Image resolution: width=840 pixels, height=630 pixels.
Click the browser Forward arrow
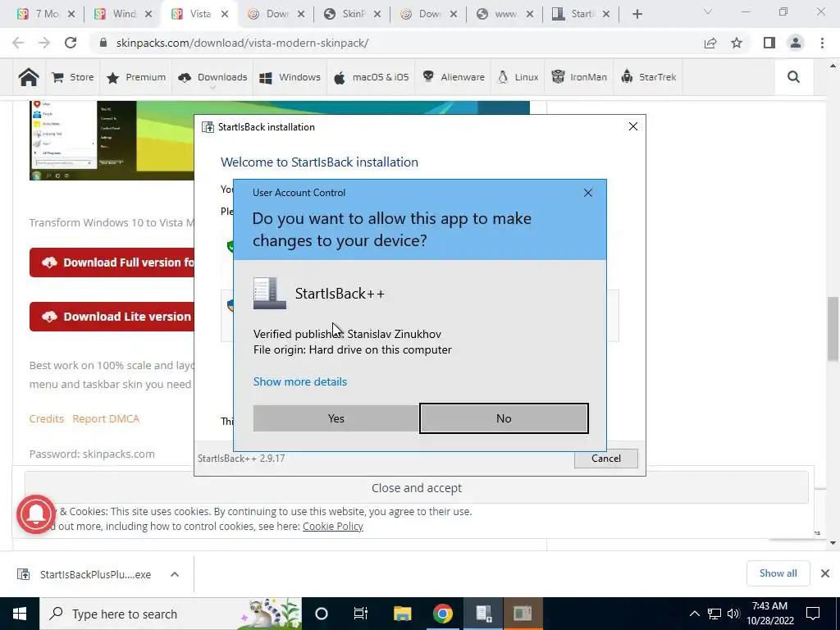[44, 43]
